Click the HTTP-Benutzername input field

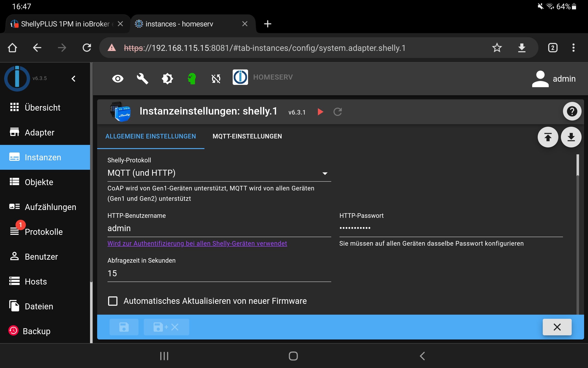click(219, 228)
